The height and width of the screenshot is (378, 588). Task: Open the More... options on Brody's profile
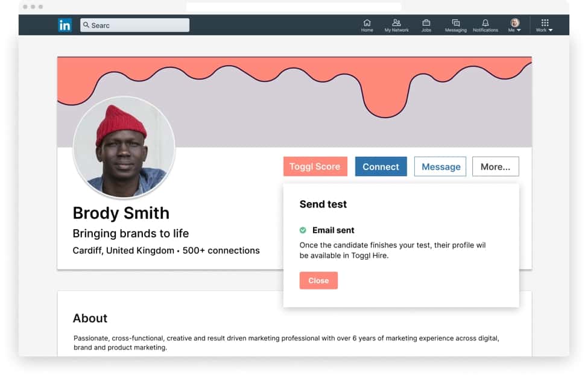[495, 166]
